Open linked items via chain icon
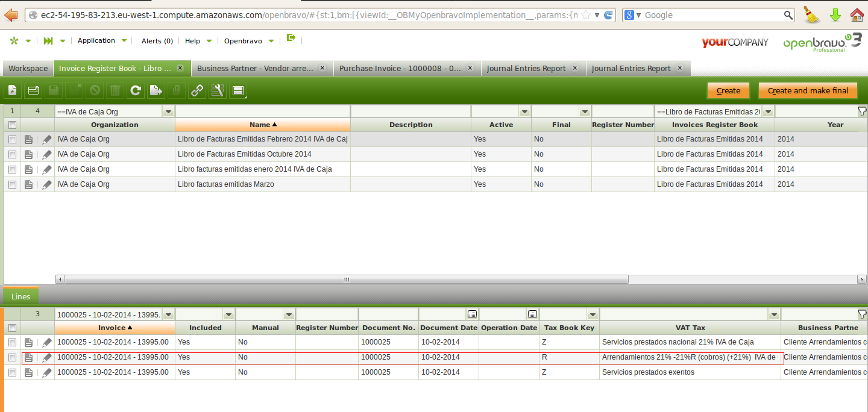Image resolution: width=868 pixels, height=412 pixels. point(197,91)
